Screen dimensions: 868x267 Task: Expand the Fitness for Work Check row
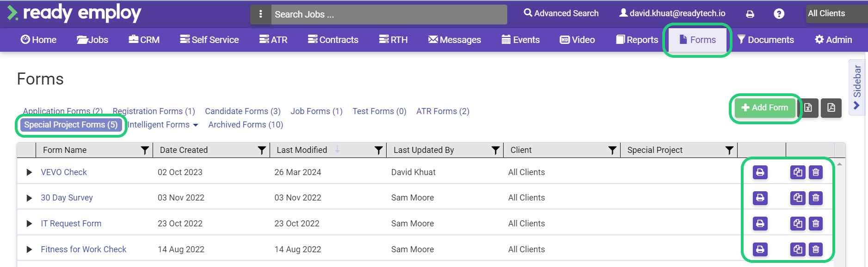click(x=29, y=249)
